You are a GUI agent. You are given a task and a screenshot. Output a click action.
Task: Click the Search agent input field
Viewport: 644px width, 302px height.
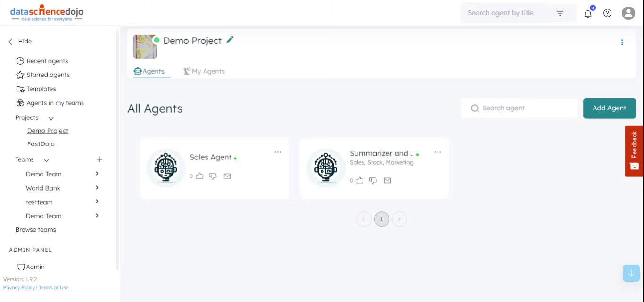click(523, 108)
